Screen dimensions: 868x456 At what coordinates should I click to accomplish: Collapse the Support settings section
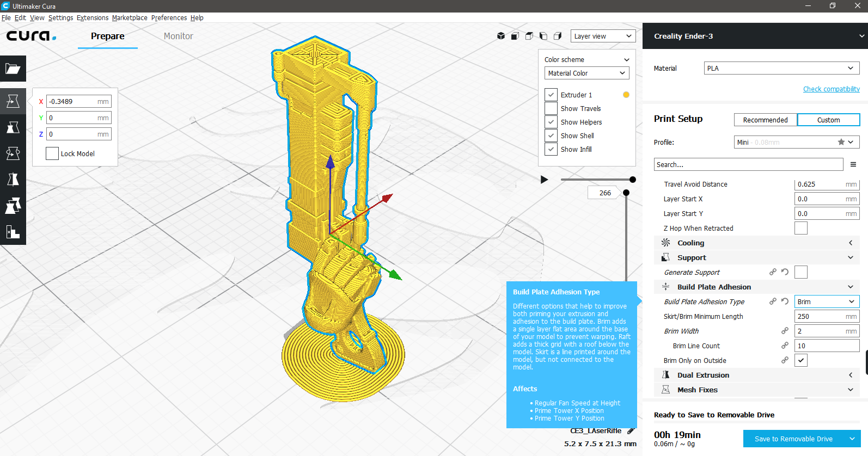(x=757, y=257)
